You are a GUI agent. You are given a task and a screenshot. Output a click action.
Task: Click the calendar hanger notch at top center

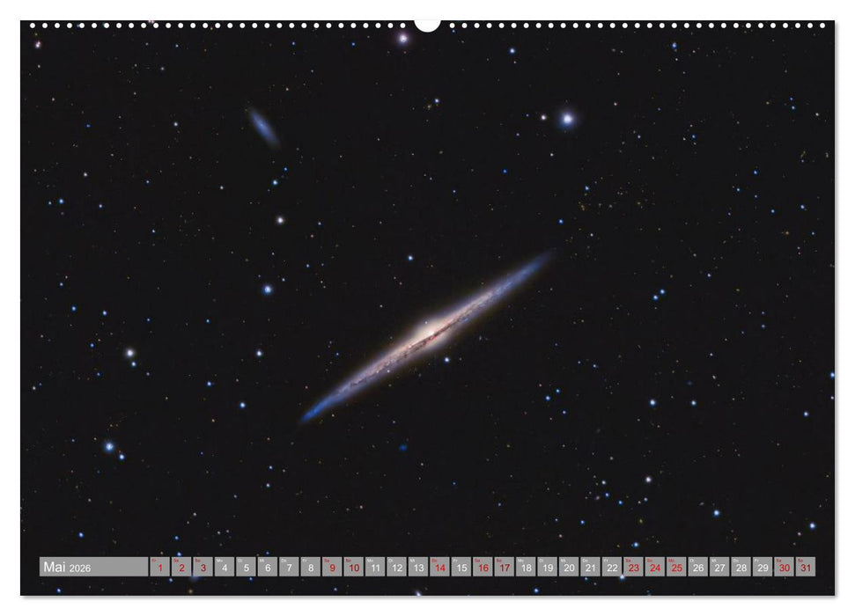point(427,25)
